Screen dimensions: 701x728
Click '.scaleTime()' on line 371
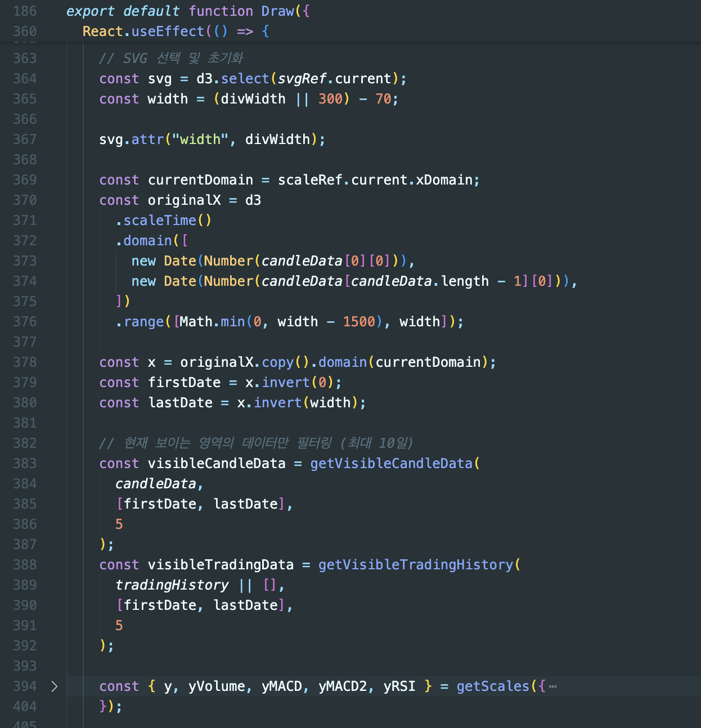tap(164, 220)
